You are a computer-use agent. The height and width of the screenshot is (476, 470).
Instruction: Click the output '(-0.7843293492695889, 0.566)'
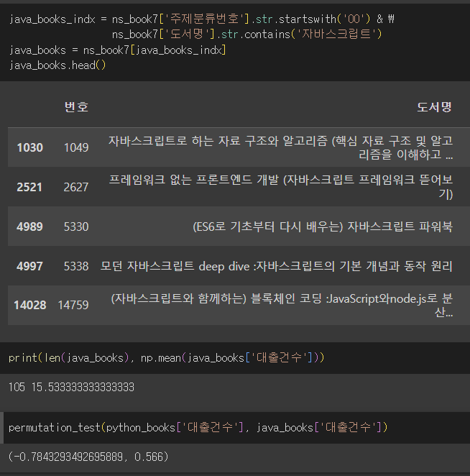tap(88, 457)
